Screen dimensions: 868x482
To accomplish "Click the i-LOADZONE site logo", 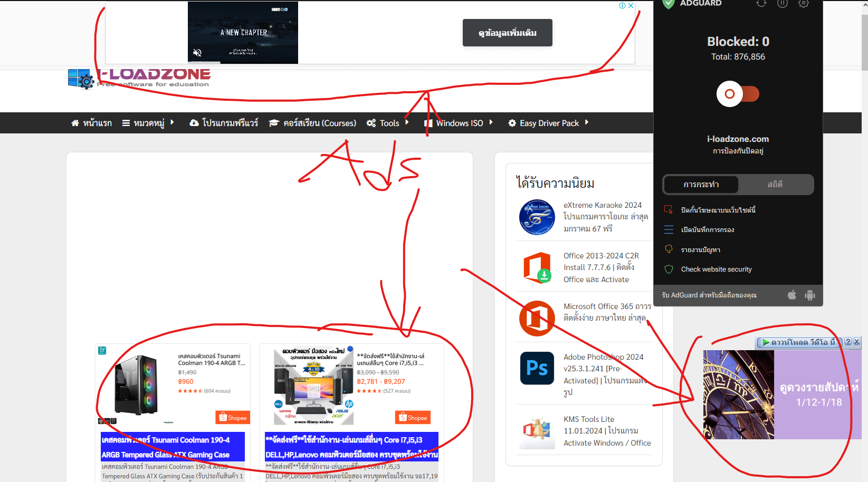I will coord(139,79).
